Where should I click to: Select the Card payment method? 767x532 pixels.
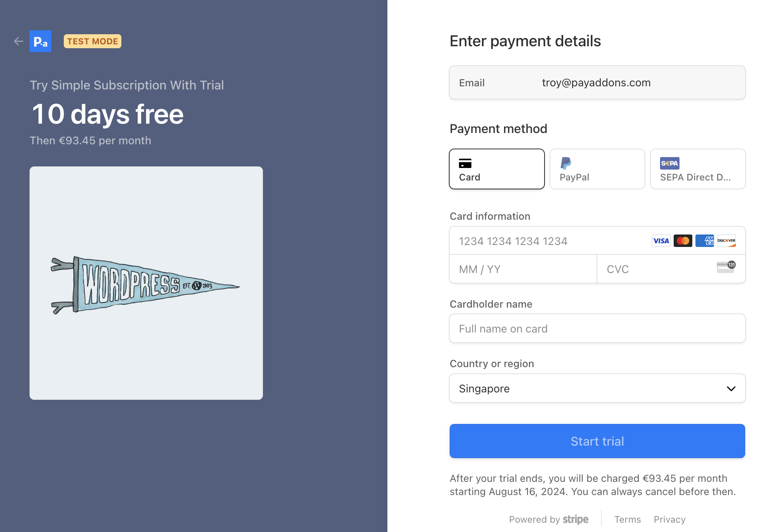pos(497,169)
